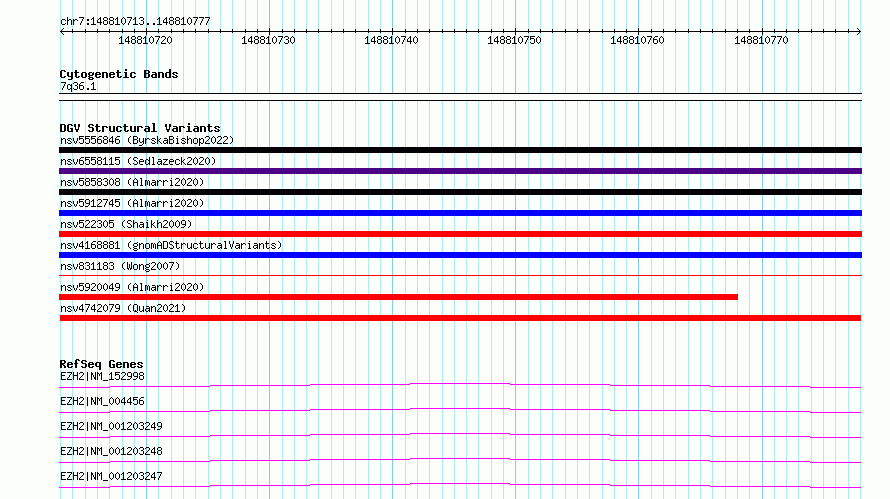Open variant label nsv4742079 (Quan2021)

(123, 308)
